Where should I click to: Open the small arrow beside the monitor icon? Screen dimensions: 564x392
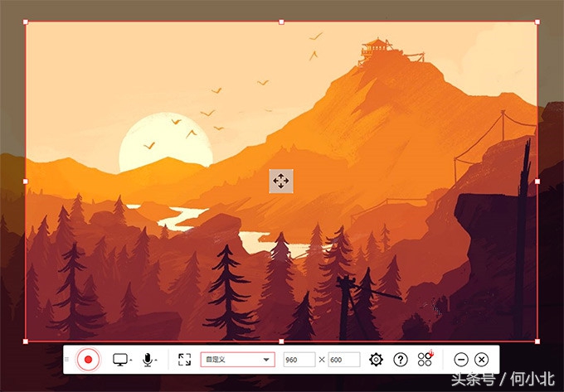pyautogui.click(x=130, y=360)
